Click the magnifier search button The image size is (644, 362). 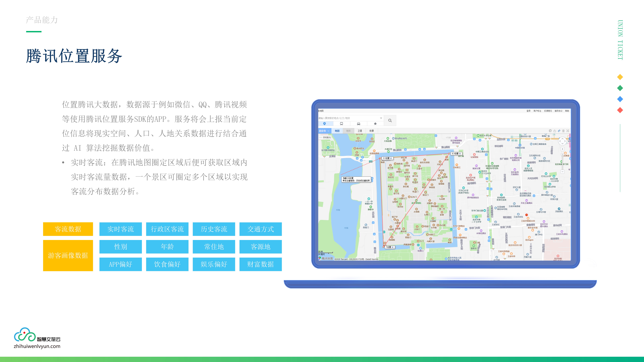point(390,120)
